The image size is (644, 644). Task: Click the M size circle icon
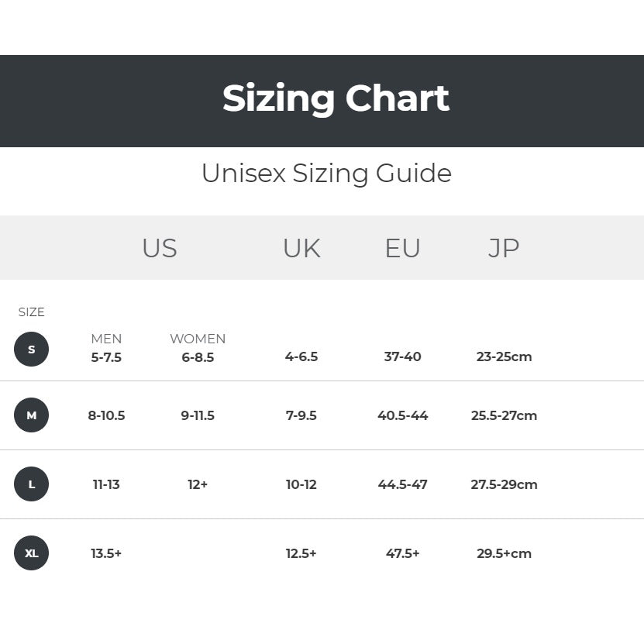(x=31, y=415)
